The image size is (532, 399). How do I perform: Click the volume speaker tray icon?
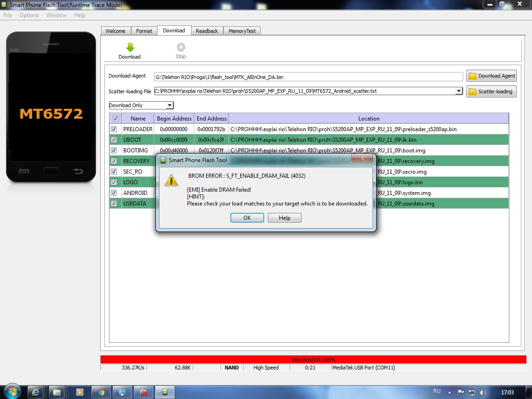483,392
